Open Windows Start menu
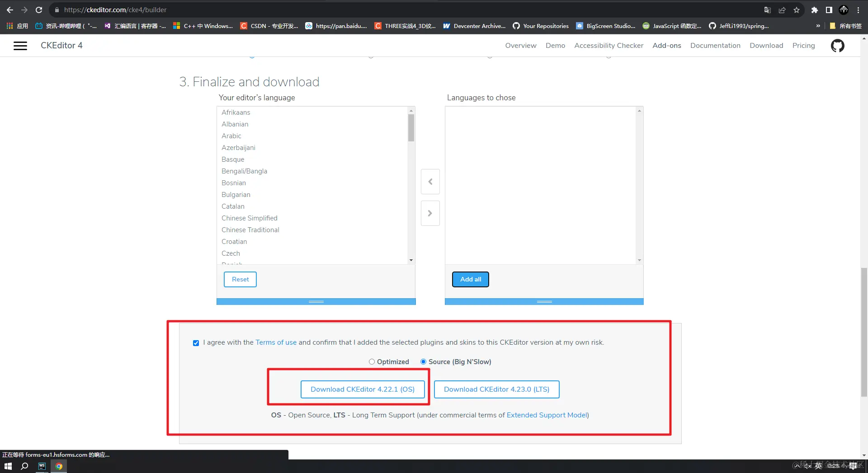 [x=8, y=466]
